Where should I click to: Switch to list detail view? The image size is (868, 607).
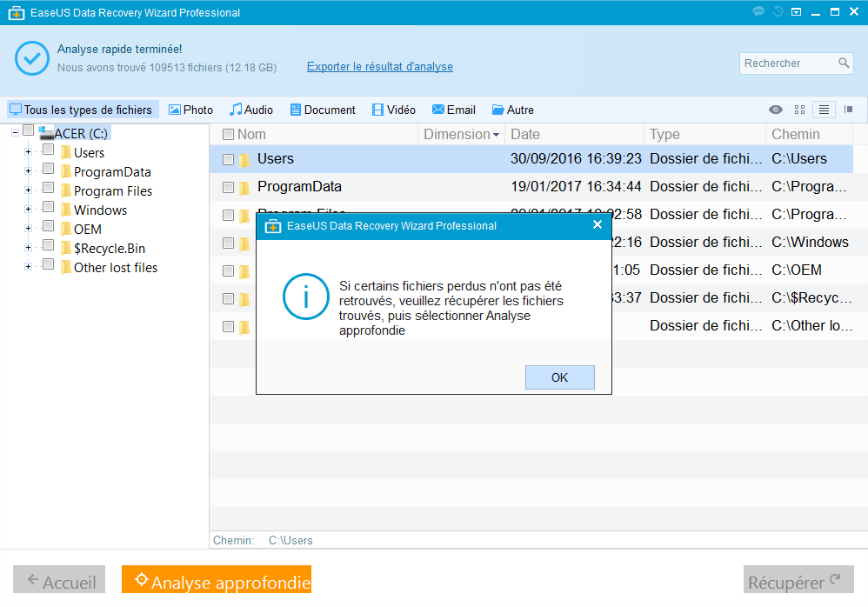pyautogui.click(x=824, y=110)
